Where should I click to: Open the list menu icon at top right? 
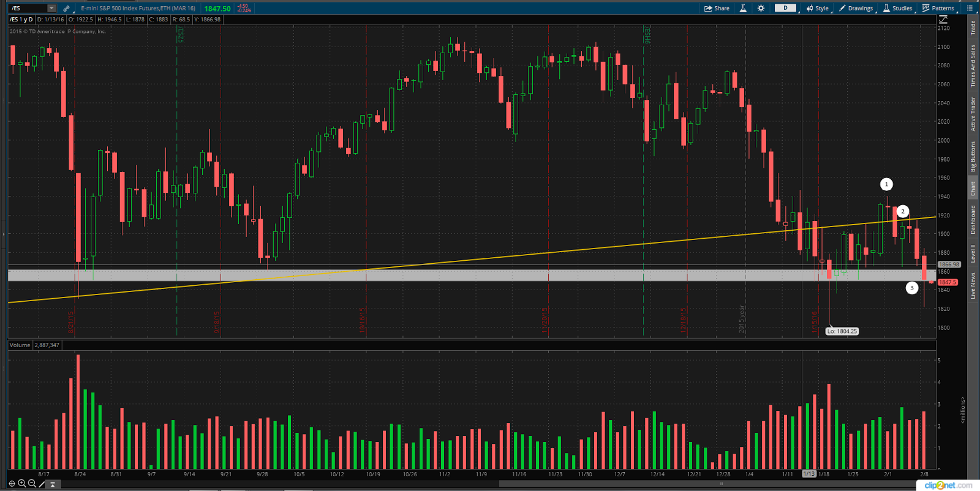click(970, 9)
